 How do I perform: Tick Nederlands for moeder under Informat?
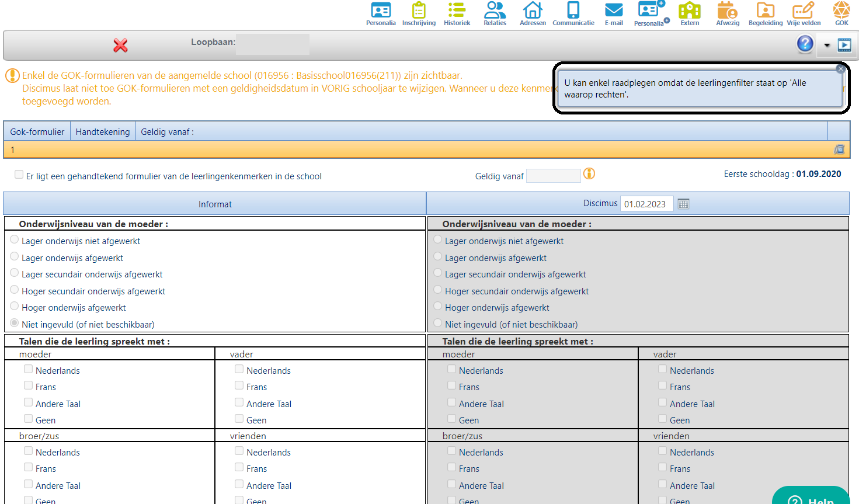(x=28, y=369)
